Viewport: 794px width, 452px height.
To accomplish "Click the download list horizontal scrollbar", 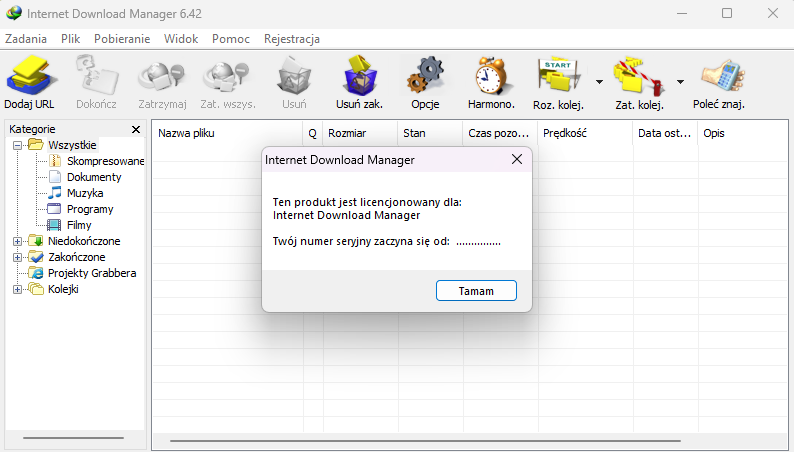I will pos(425,441).
